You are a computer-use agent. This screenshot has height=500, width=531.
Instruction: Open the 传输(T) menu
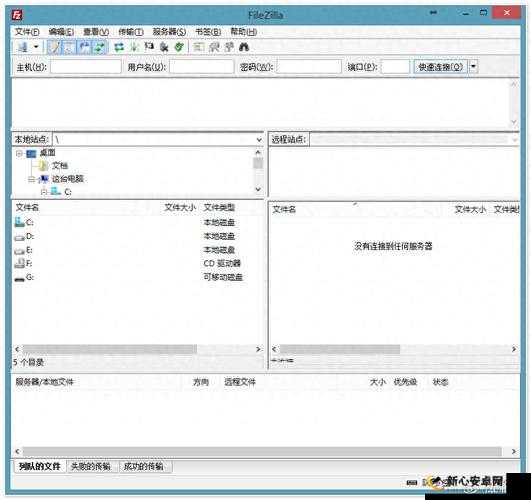click(131, 32)
